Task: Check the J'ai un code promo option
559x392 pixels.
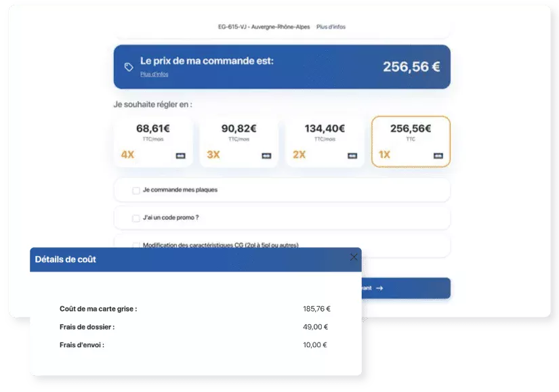Action: click(x=135, y=219)
